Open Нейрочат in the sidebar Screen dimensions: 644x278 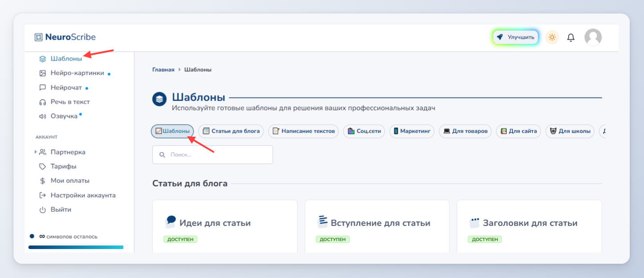(66, 88)
